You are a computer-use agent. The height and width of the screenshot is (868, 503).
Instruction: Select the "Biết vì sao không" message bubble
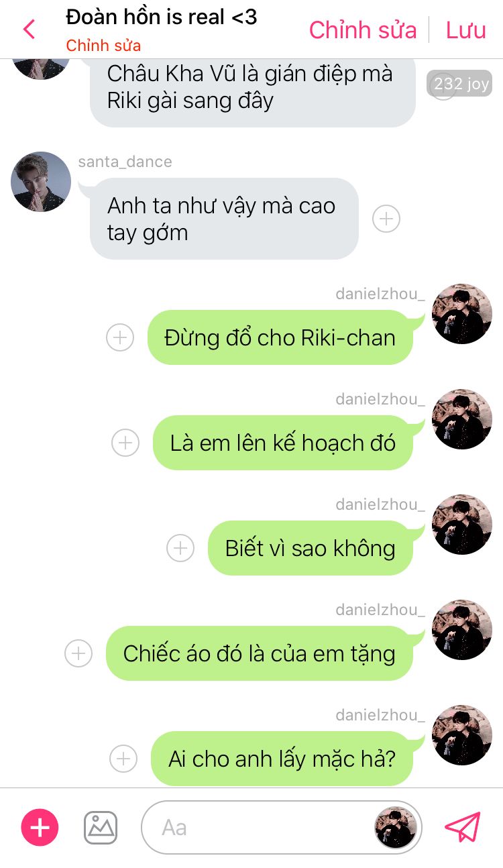coord(311,548)
